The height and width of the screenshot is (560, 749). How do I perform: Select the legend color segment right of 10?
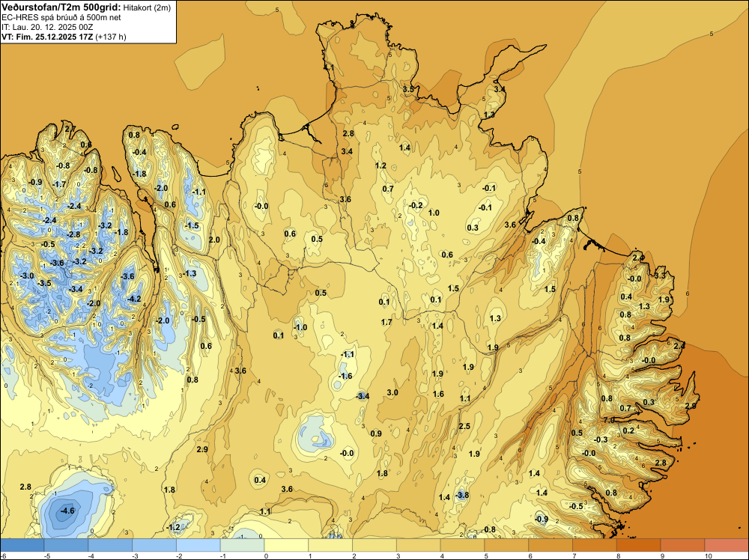(x=727, y=545)
